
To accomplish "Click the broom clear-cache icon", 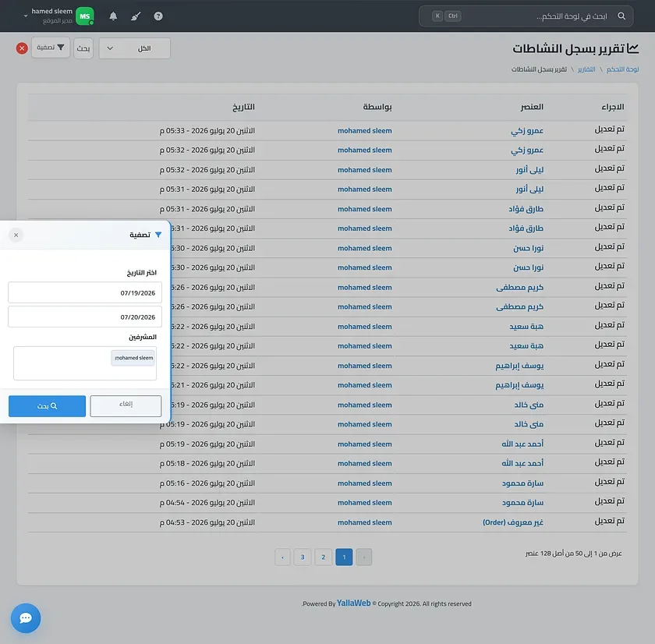I will pyautogui.click(x=136, y=16).
